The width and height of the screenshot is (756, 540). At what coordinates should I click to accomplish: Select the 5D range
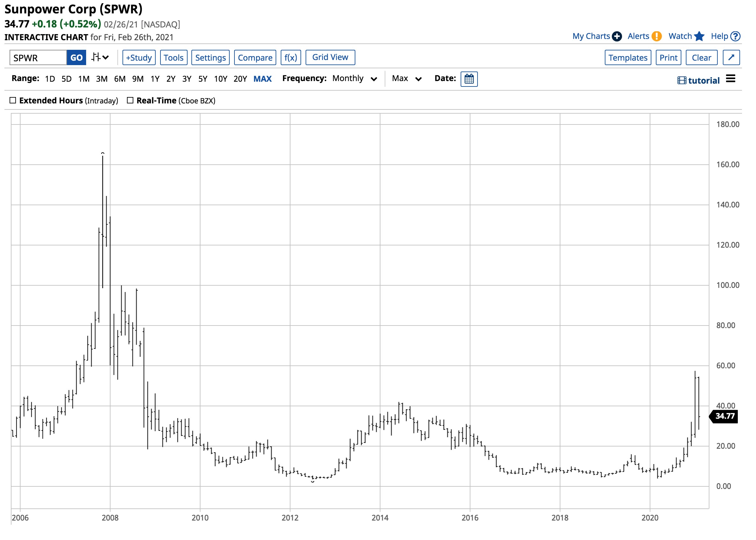[66, 79]
